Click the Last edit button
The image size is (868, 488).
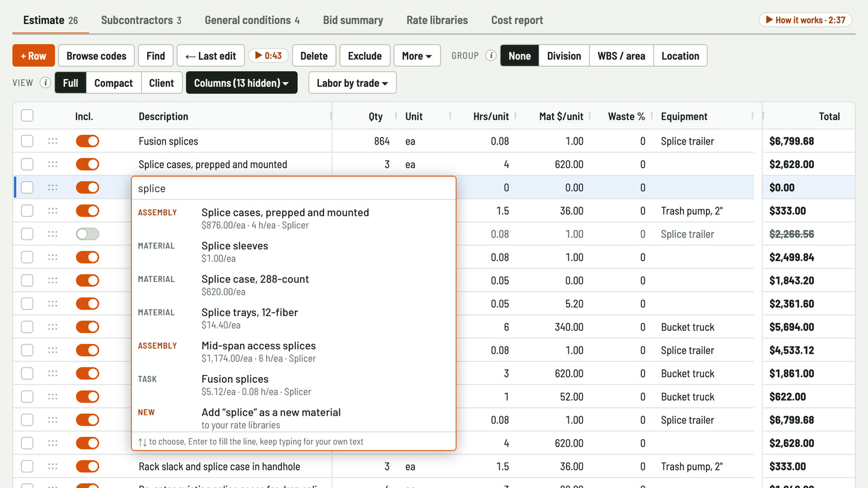[210, 55]
